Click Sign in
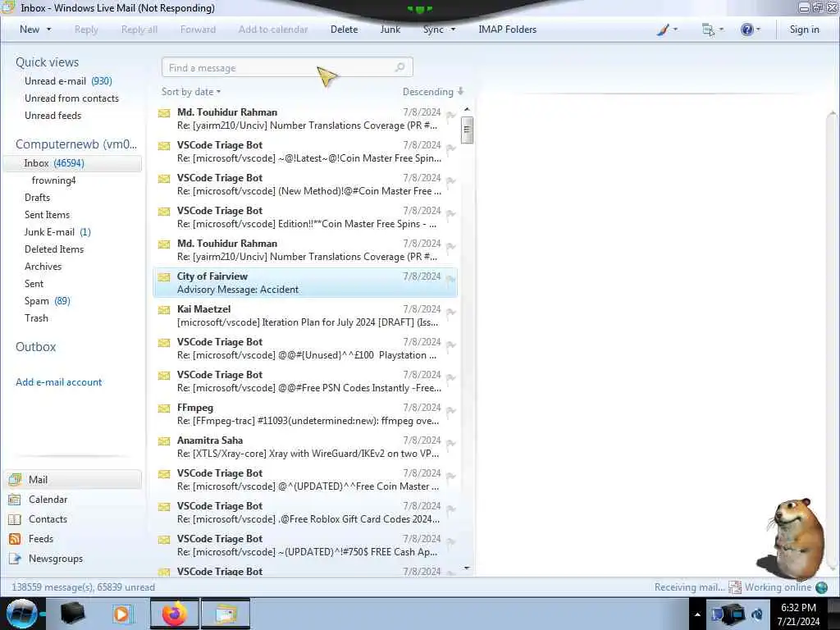The image size is (840, 630). click(x=804, y=30)
